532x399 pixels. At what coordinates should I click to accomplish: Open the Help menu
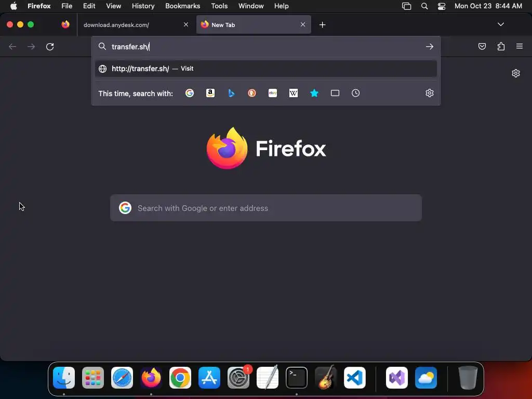tap(281, 6)
